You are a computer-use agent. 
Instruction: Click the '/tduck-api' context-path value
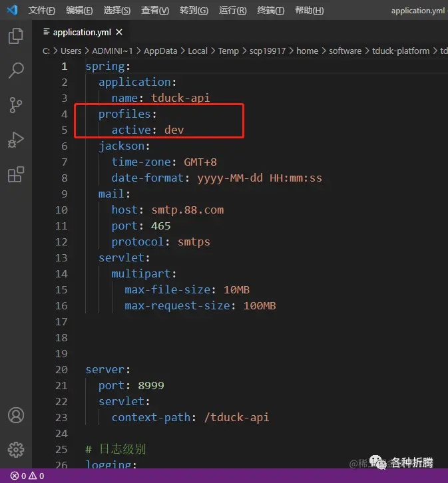point(236,417)
